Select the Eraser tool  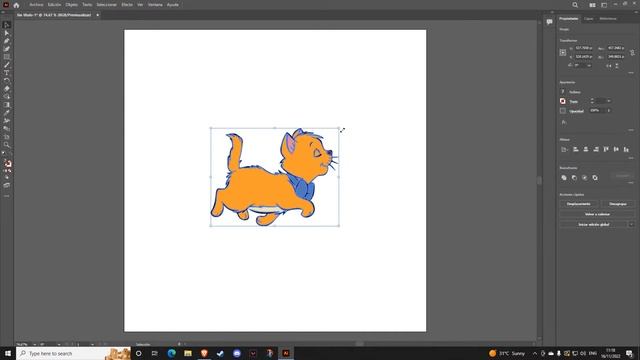point(7,89)
